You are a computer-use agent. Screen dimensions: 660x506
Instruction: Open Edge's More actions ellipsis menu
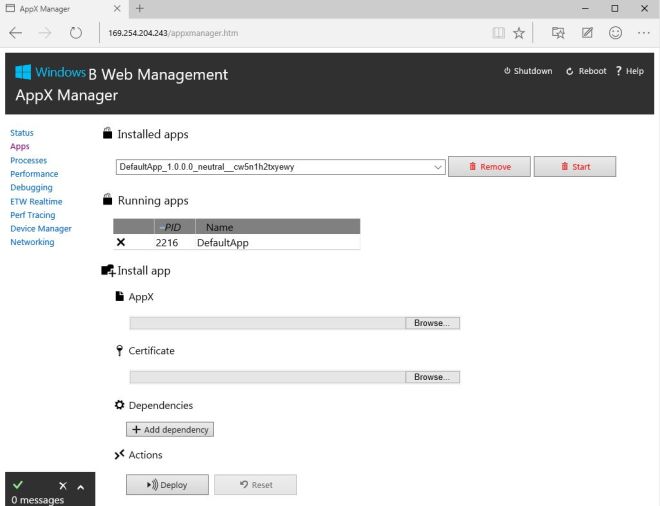(643, 33)
